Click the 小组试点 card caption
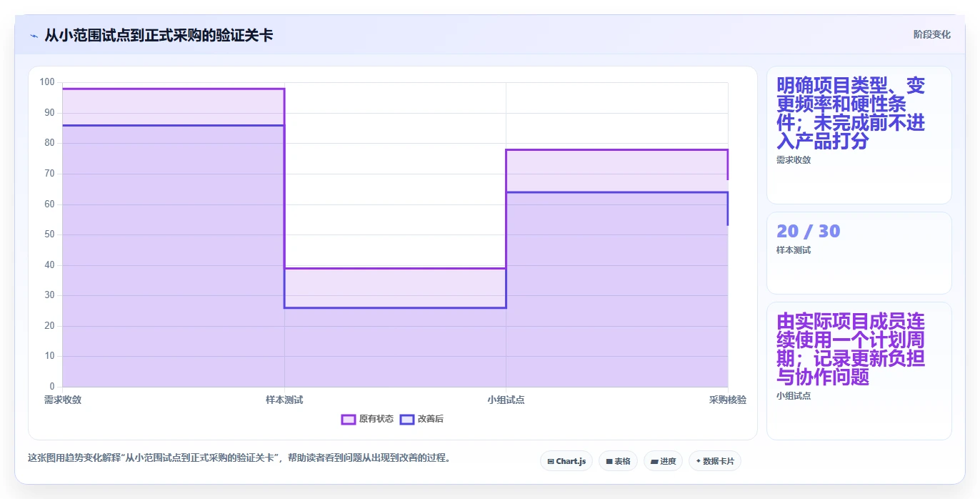Image resolution: width=980 pixels, height=499 pixels. tap(794, 396)
